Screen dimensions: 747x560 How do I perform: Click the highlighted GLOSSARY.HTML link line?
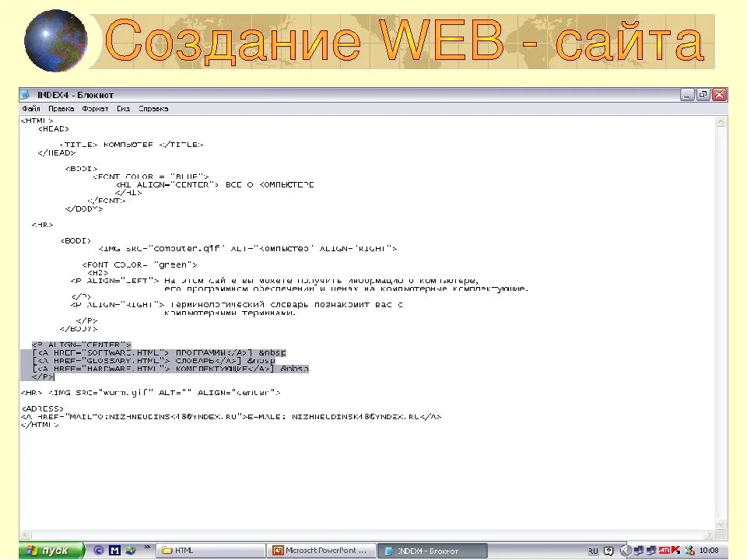153,360
